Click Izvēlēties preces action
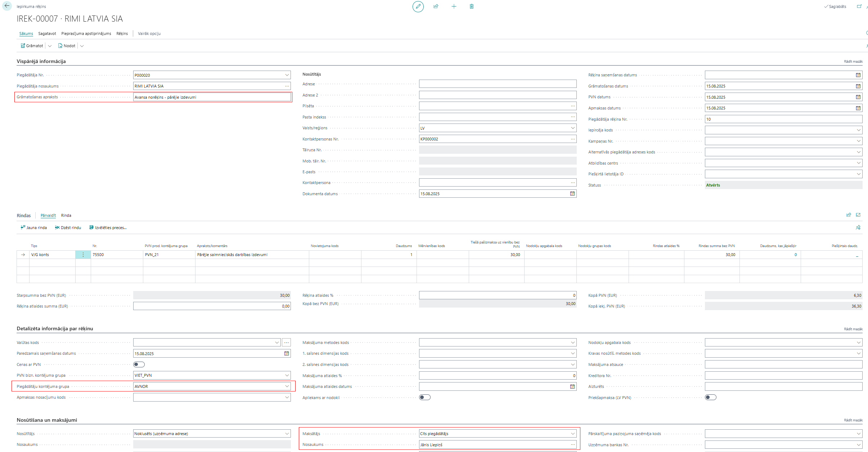This screenshot has height=452, width=868. 108,228
